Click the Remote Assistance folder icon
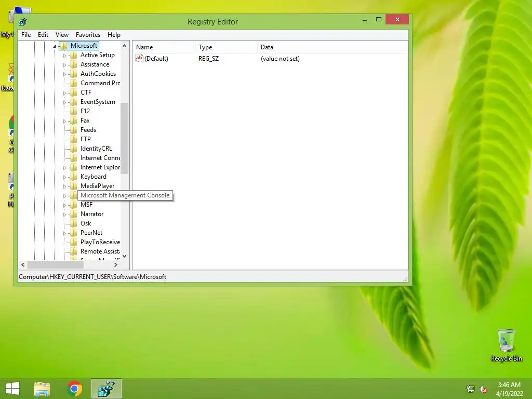Image resolution: width=532 pixels, height=399 pixels. click(74, 251)
